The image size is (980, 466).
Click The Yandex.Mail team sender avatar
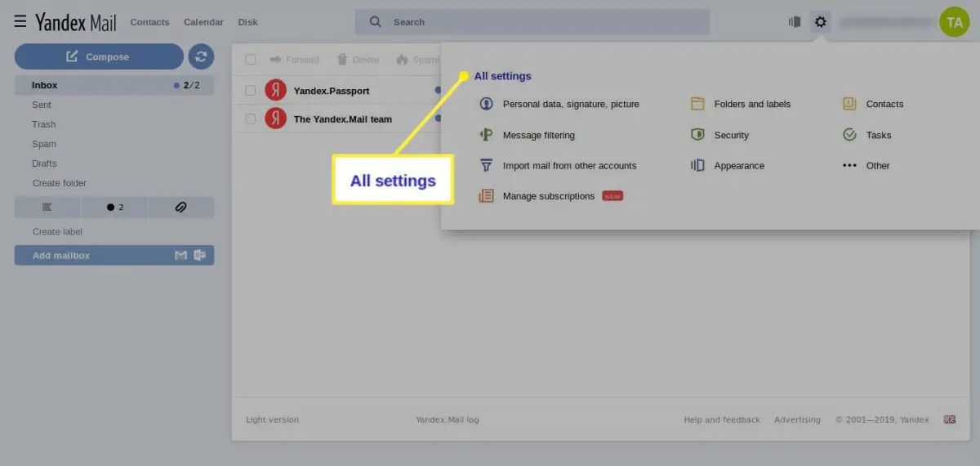[x=275, y=119]
